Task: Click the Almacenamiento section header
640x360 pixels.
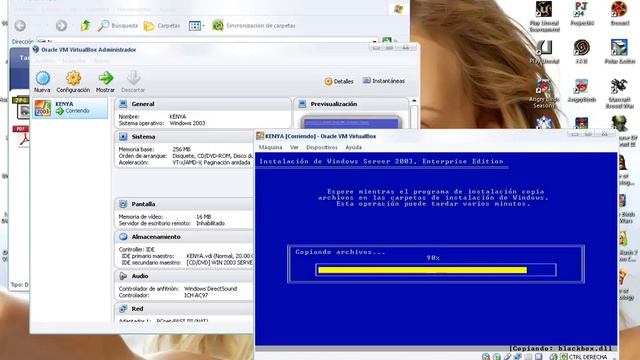Action: click(184, 237)
